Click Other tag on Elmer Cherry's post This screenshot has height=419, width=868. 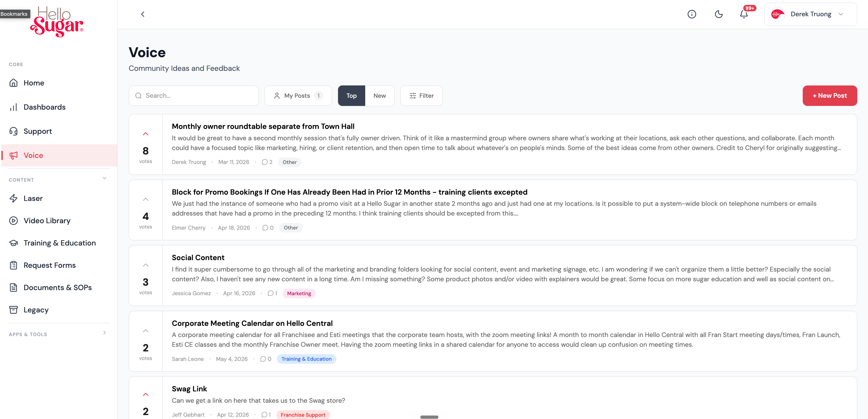(291, 228)
